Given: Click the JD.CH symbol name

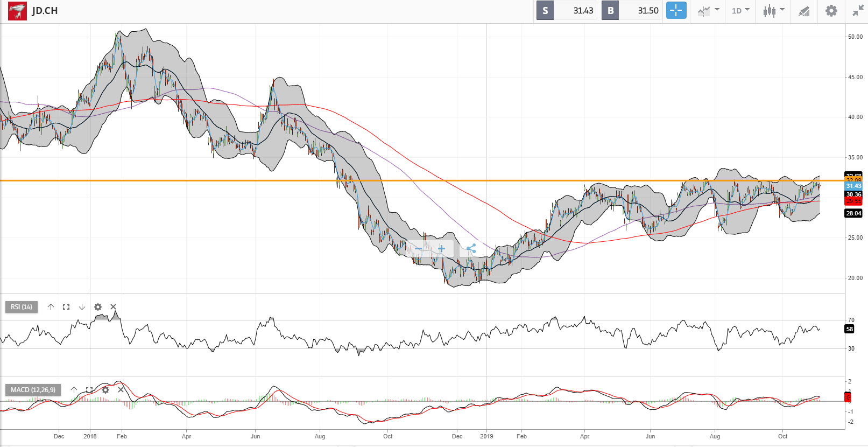Looking at the screenshot, I should pyautogui.click(x=45, y=11).
